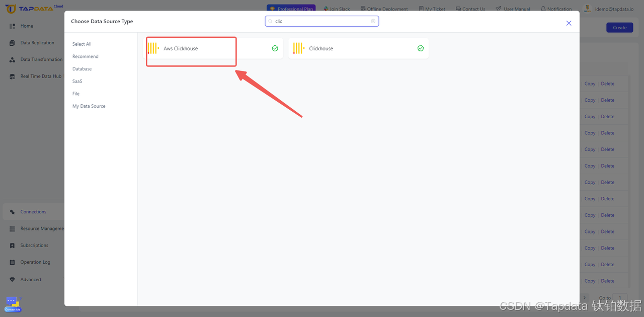Select the Select All category
This screenshot has height=317, width=644.
pos(82,44)
